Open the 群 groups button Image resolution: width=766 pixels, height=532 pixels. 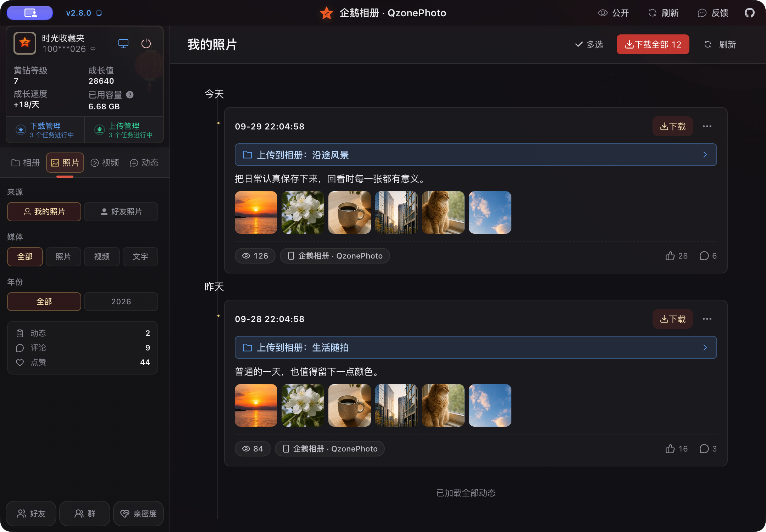point(85,514)
